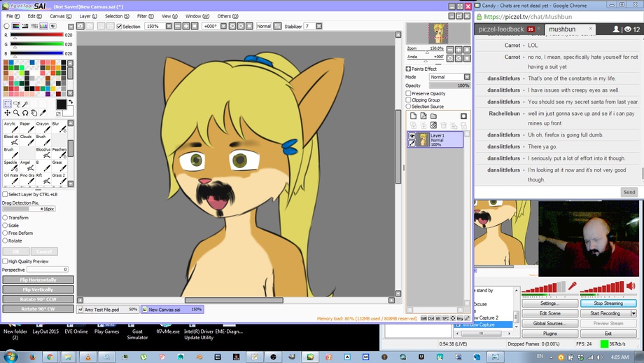Image resolution: width=644 pixels, height=363 pixels.
Task: Select the Magic Wand tool
Action: 25,104
